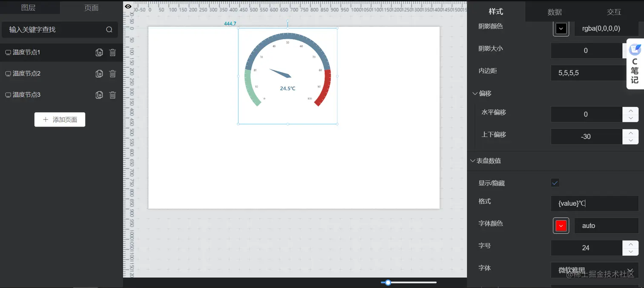Increase the 字号 value with up arrow
Image resolution: width=644 pixels, height=288 pixels.
point(630,244)
